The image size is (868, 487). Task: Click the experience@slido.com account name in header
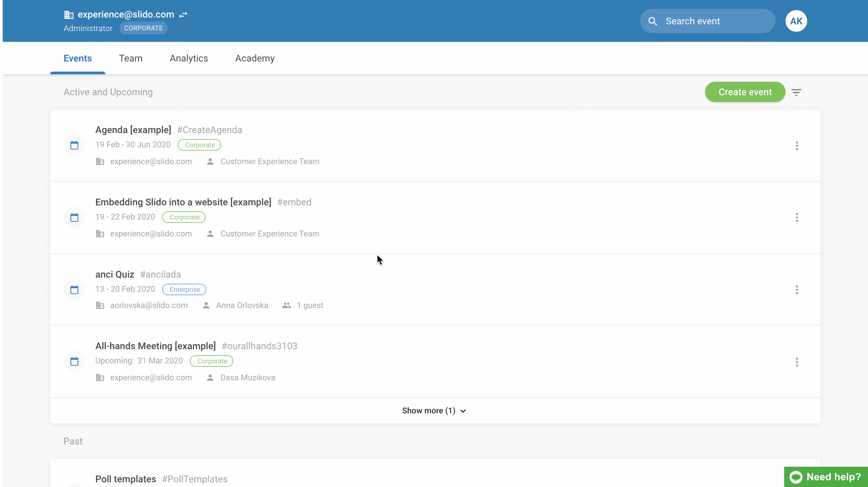126,15
